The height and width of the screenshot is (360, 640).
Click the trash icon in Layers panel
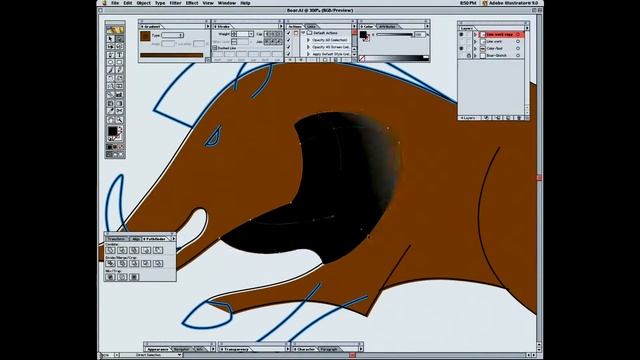(x=519, y=118)
